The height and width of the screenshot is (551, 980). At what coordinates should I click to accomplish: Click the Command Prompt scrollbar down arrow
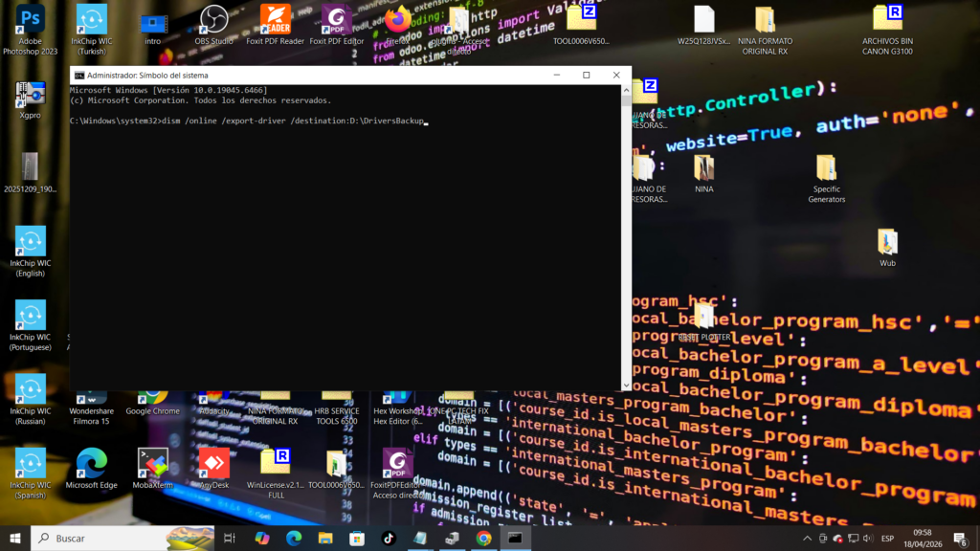coord(626,386)
